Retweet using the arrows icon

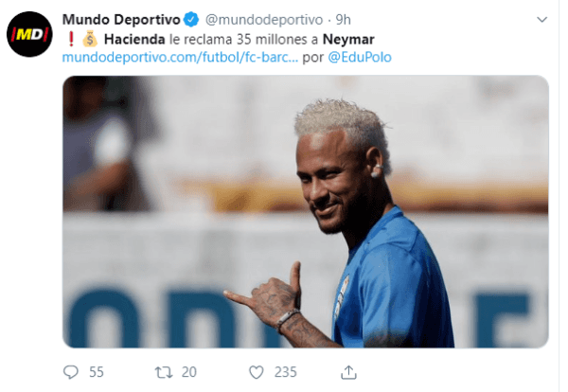(164, 372)
